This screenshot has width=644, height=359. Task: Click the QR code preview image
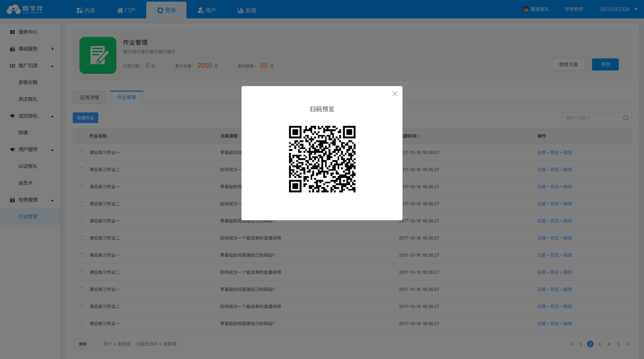[x=322, y=159]
